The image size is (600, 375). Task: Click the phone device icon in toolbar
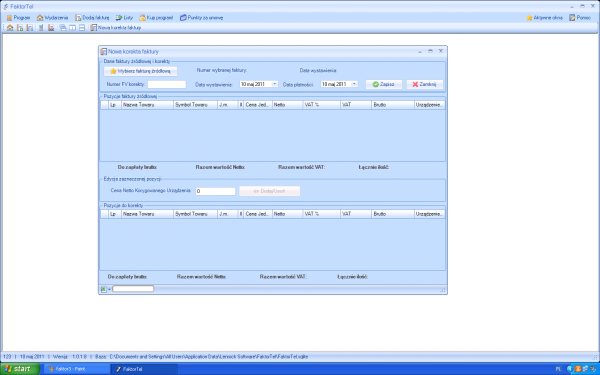pyautogui.click(x=41, y=28)
